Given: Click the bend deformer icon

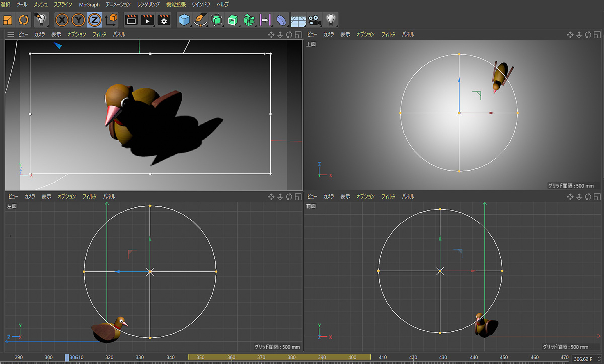Looking at the screenshot, I should [282, 20].
